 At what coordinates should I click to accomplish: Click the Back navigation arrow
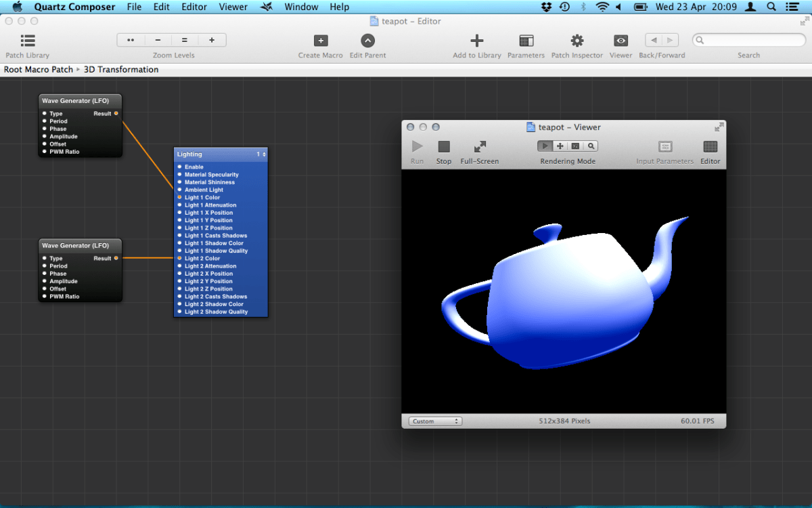point(653,40)
